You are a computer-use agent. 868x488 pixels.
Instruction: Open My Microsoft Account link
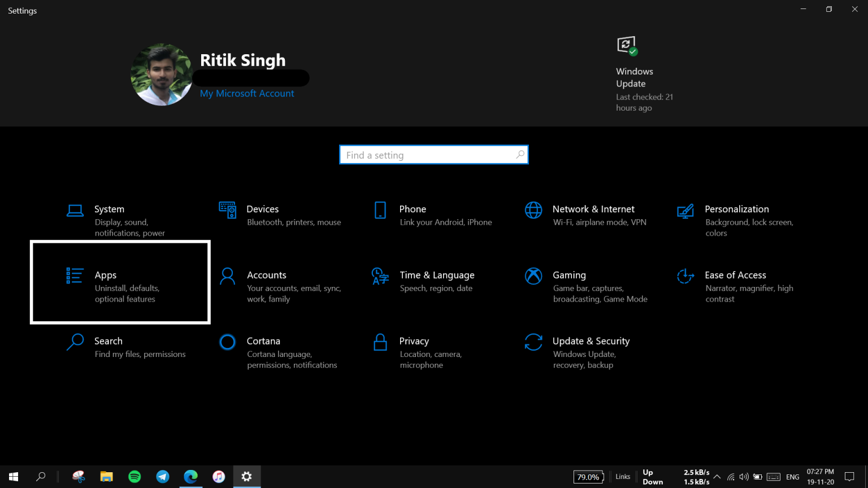click(x=247, y=93)
